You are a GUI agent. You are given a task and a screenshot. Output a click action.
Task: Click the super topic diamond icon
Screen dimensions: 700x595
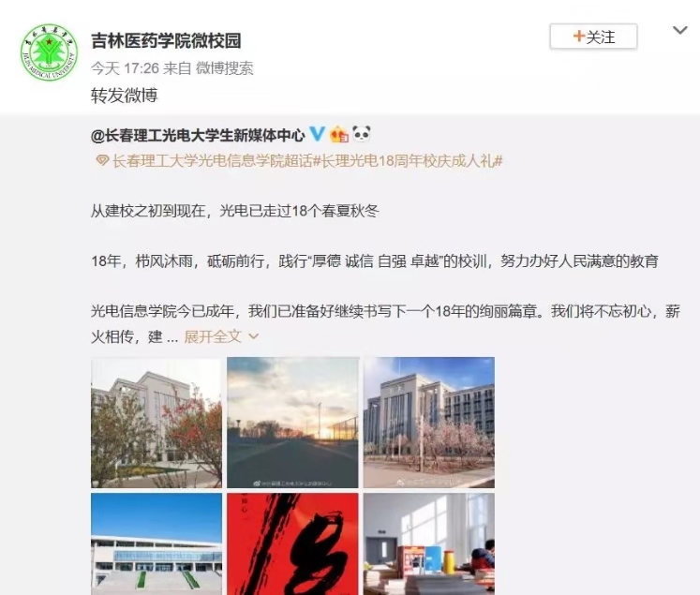point(102,160)
